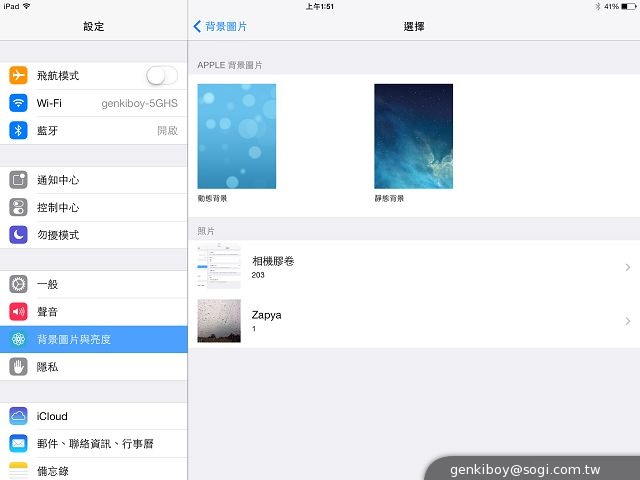Select 背景圖片與亮度 settings row
Screen dimensions: 640x480
[93, 339]
